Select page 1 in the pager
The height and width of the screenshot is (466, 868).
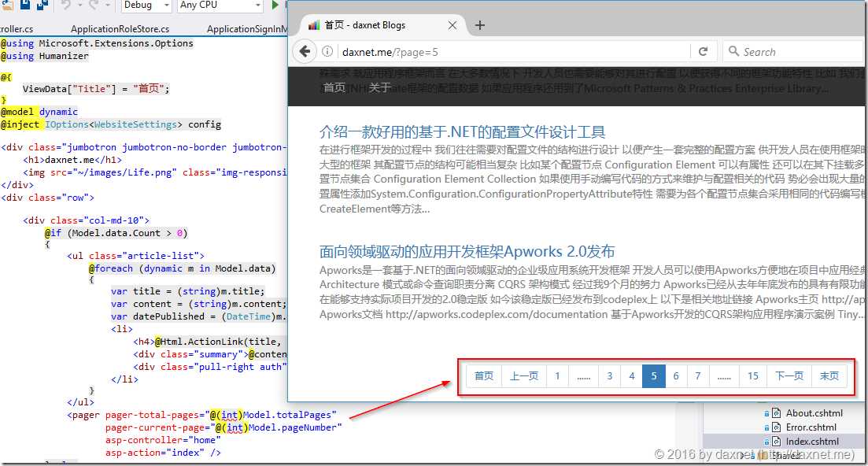tap(557, 375)
